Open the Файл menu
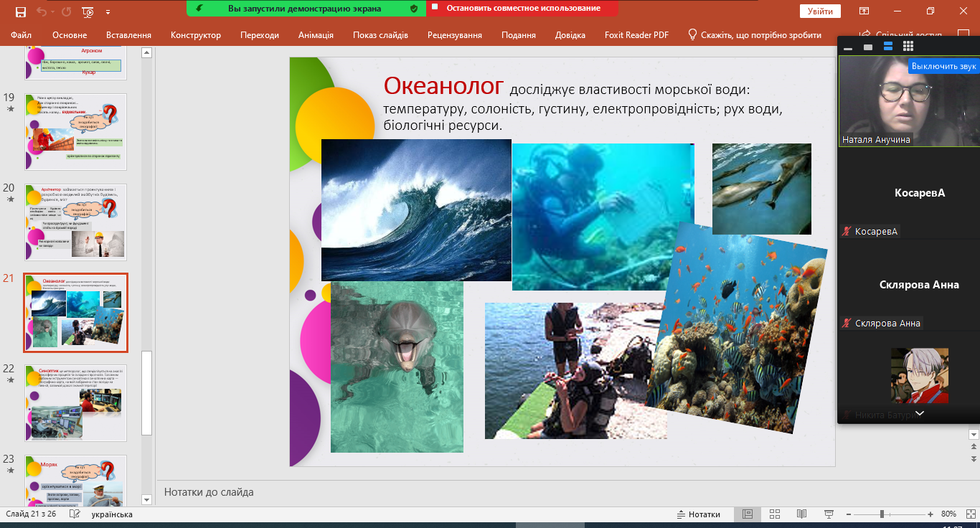The width and height of the screenshot is (980, 528). click(21, 35)
